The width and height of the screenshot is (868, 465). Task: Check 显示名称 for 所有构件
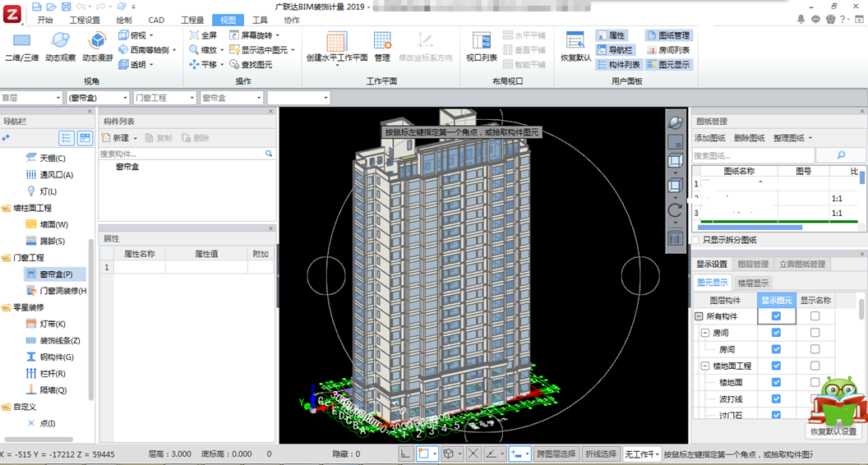pyautogui.click(x=815, y=316)
